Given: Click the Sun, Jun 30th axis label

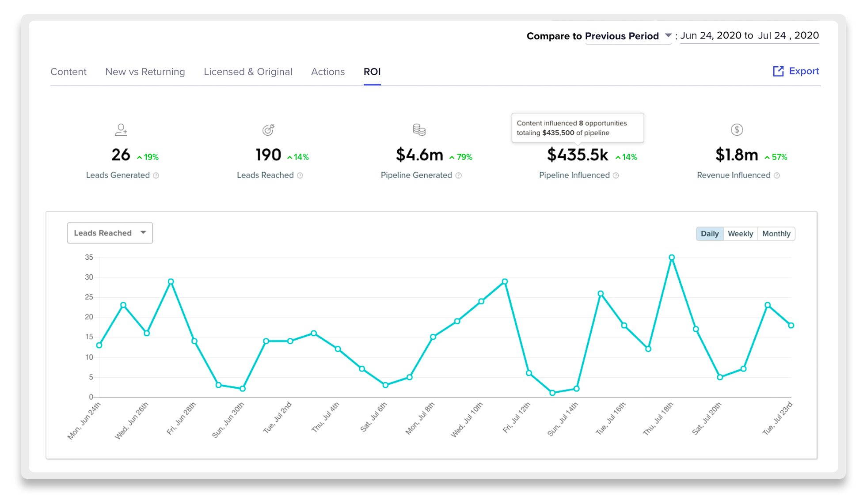Looking at the screenshot, I should tap(228, 420).
